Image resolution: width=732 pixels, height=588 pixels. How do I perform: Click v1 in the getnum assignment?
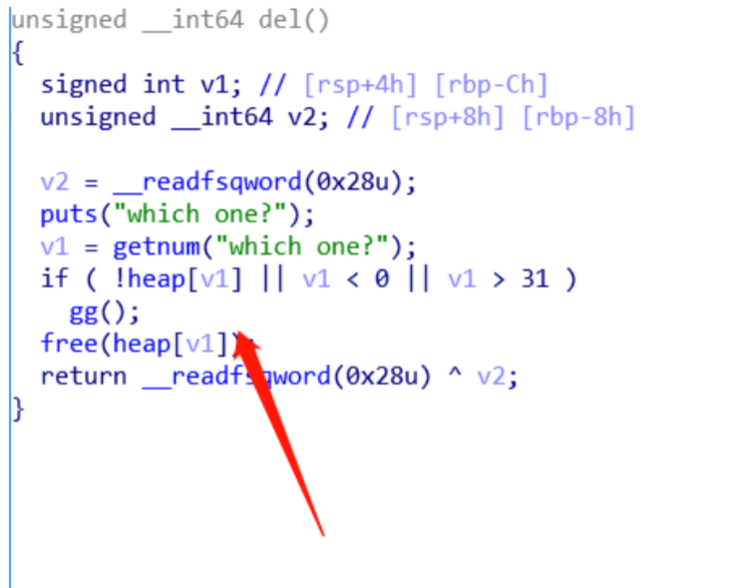tap(55, 246)
